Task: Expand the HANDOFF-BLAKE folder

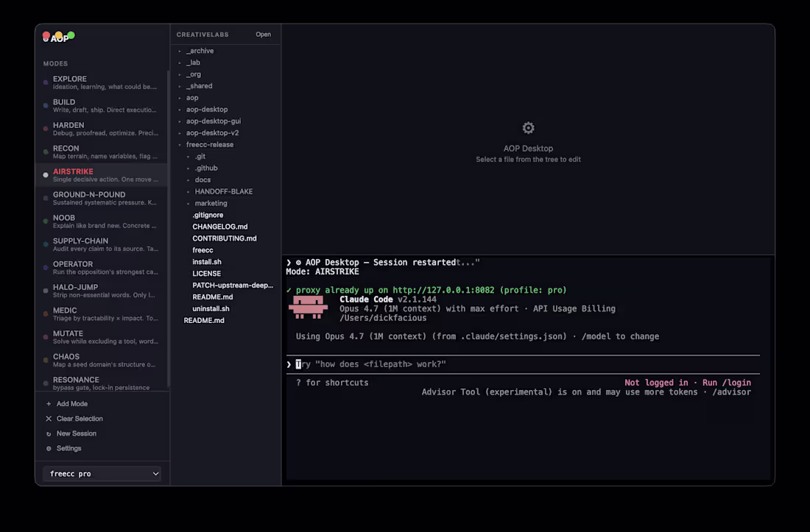Action: (226, 191)
